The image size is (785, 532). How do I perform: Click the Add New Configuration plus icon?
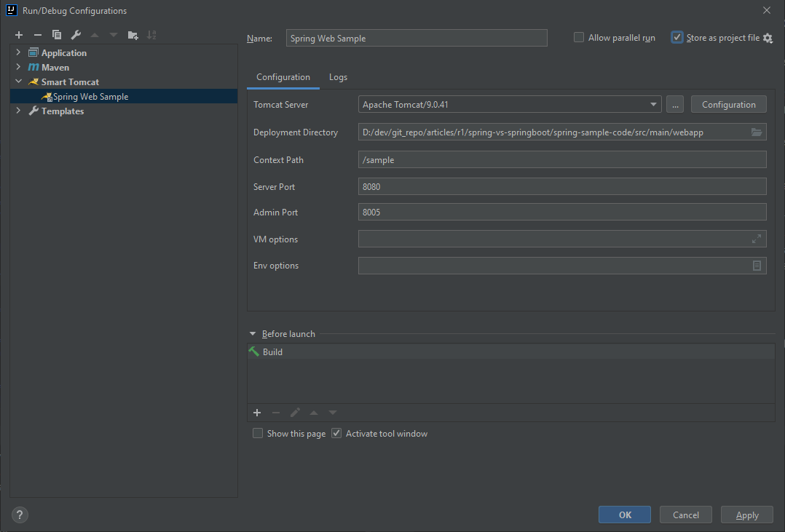(x=19, y=35)
